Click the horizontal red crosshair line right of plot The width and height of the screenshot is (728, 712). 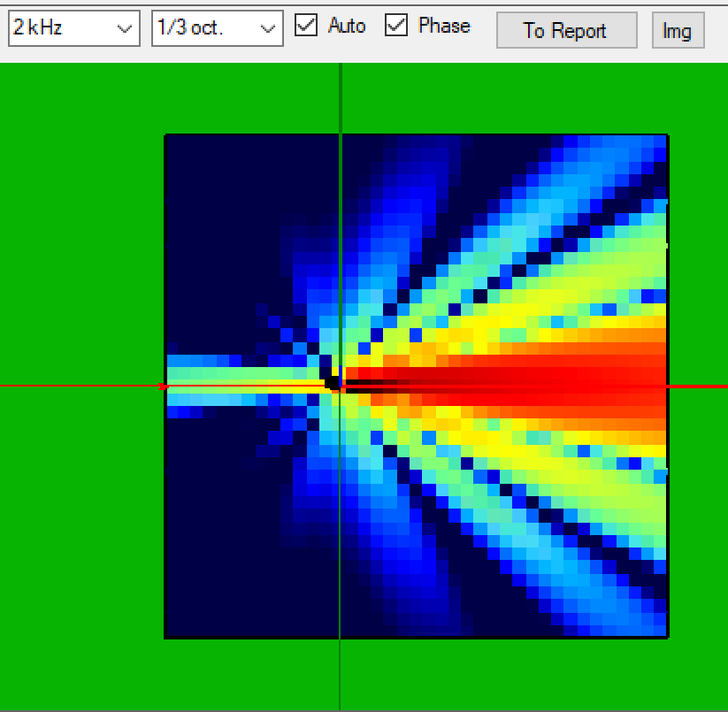699,387
